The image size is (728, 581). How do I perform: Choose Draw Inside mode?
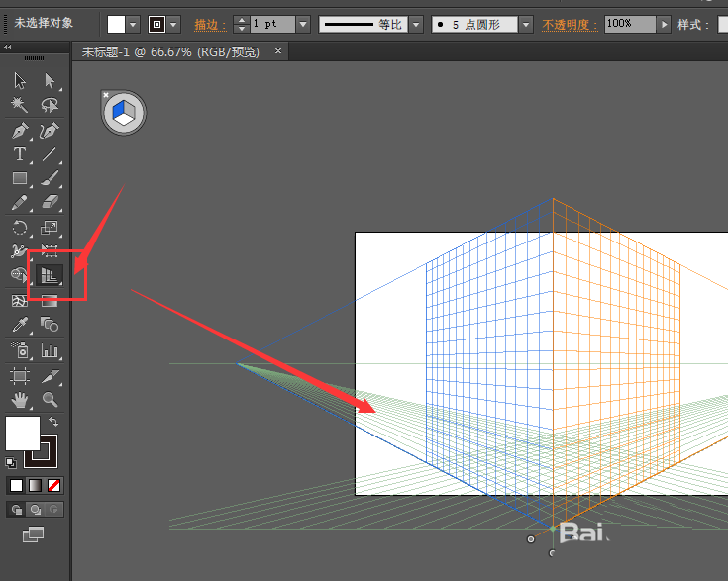[x=53, y=510]
